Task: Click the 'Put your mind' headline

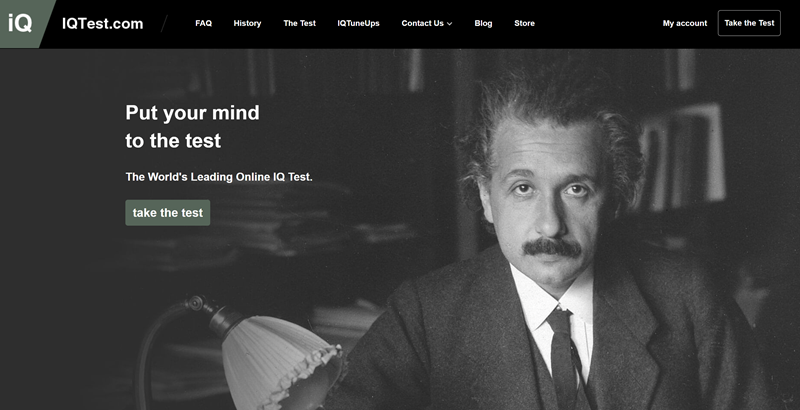Action: coord(192,113)
